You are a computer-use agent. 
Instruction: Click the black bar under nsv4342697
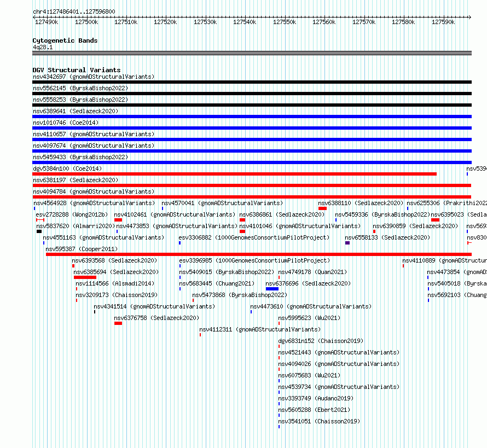(x=252, y=82)
